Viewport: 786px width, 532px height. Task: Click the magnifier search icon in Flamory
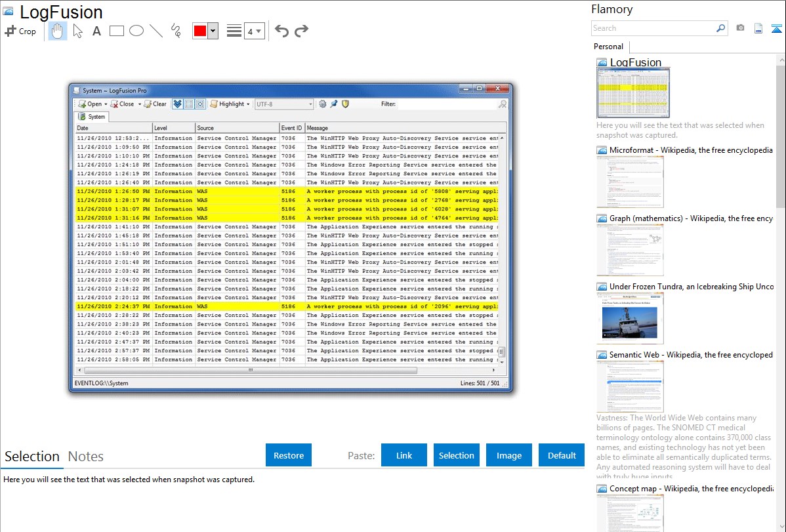click(x=721, y=28)
